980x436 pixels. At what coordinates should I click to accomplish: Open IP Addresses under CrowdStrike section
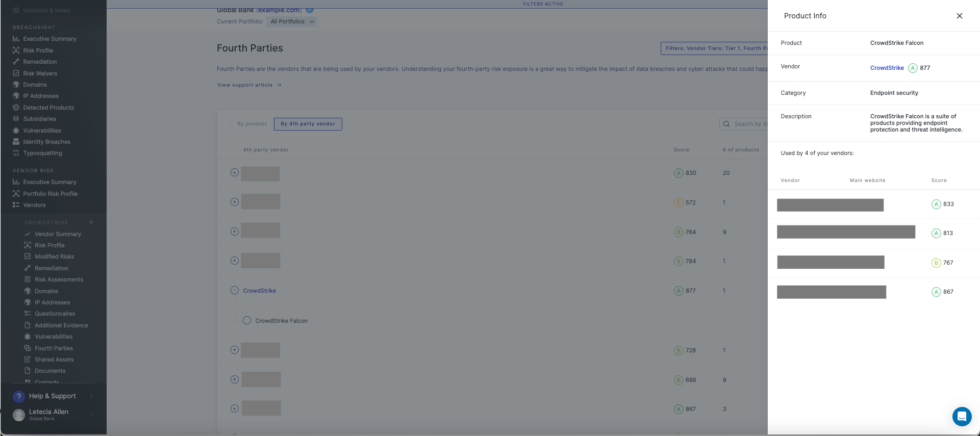52,302
